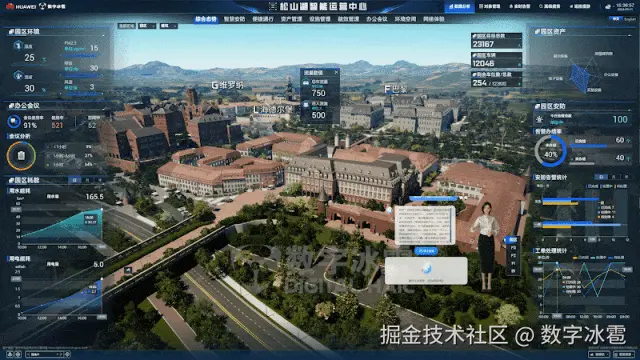Click the 40% alarm completion donut
The width and height of the screenshot is (640, 360).
pyautogui.click(x=551, y=151)
